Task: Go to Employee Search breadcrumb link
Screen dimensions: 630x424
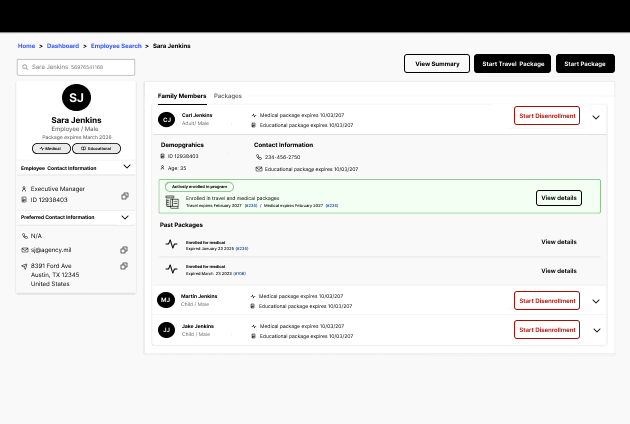Action: pyautogui.click(x=116, y=46)
